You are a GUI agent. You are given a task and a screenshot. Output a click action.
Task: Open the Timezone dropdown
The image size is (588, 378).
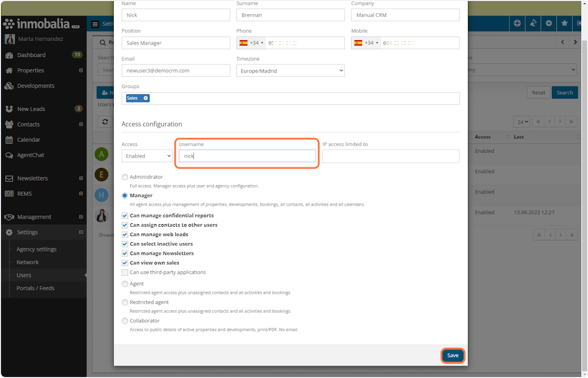click(290, 70)
